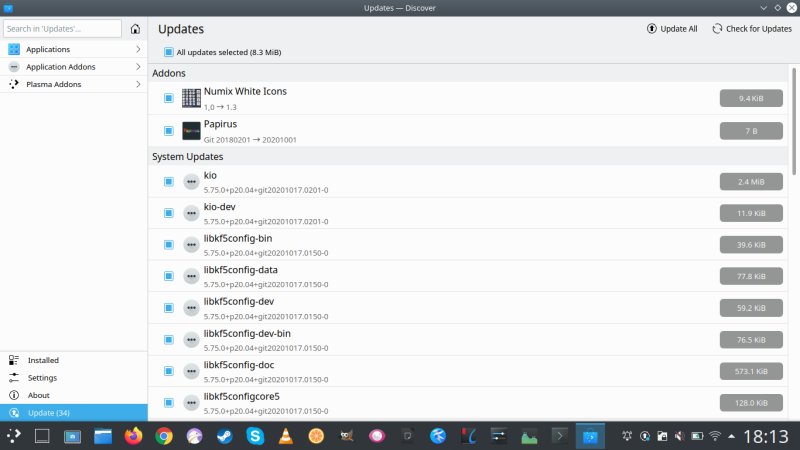Show hidden system tray icons arrow
Viewport: 800px width, 450px height.
coord(732,436)
